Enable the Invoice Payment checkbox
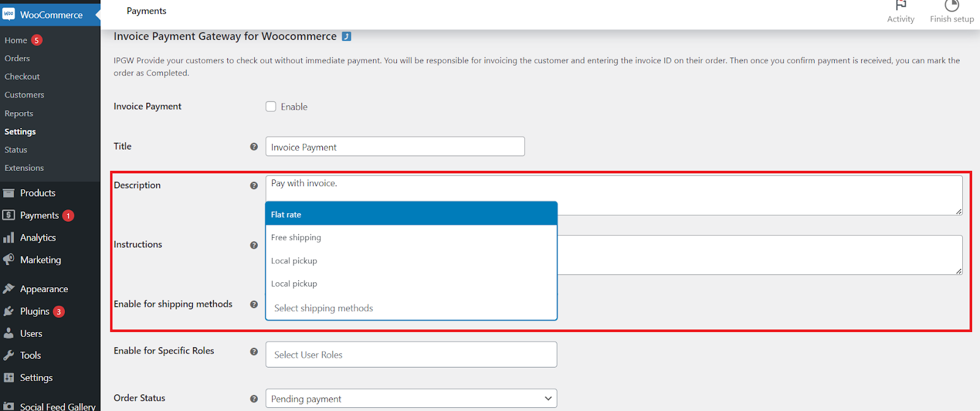Viewport: 980px width, 411px height. tap(271, 107)
